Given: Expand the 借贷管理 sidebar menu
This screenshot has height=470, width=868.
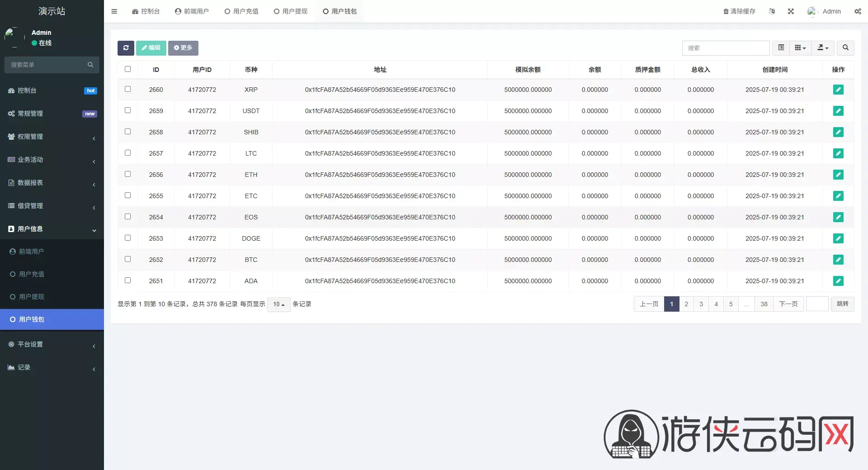Looking at the screenshot, I should point(52,206).
